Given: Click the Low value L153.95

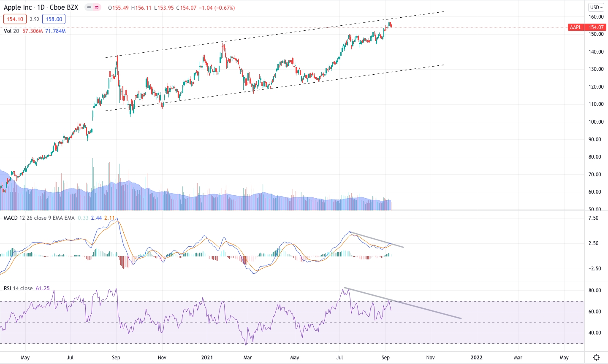Looking at the screenshot, I should [x=164, y=8].
